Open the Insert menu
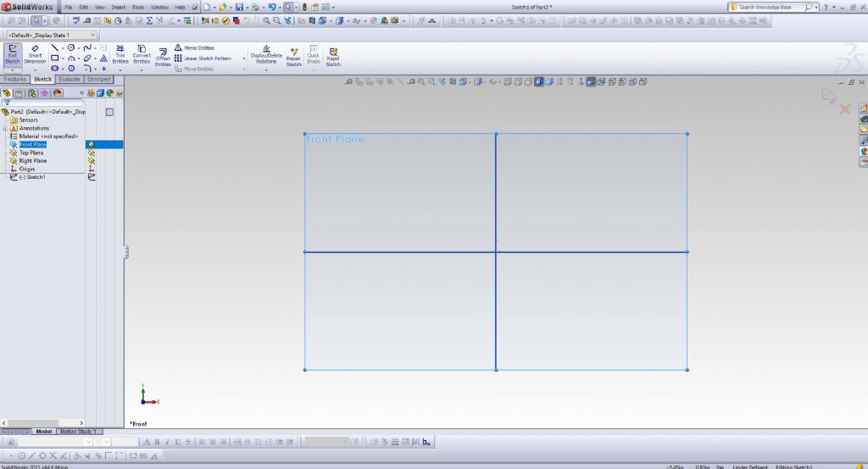This screenshot has height=469, width=868. 119,7
